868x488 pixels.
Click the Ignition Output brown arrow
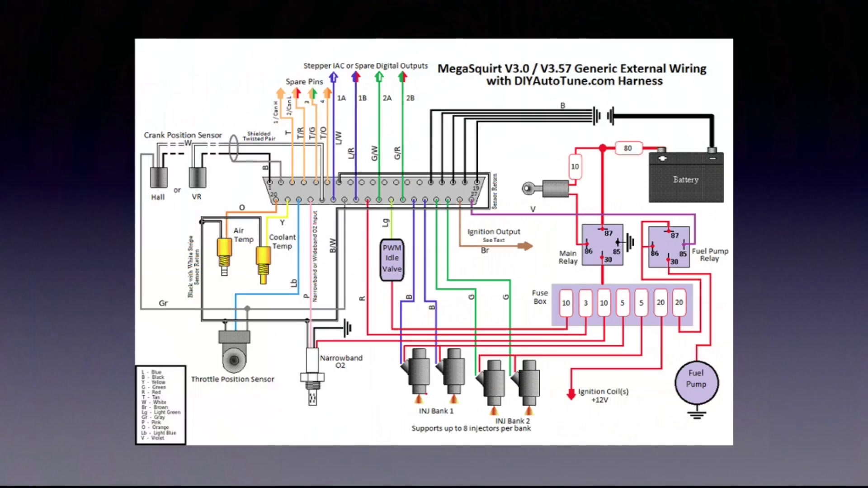click(x=524, y=246)
